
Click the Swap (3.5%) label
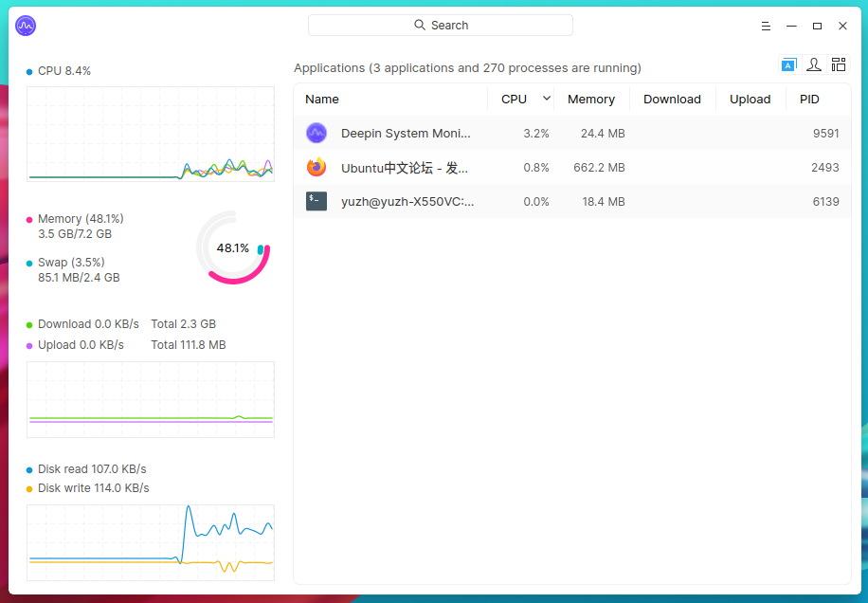point(71,262)
